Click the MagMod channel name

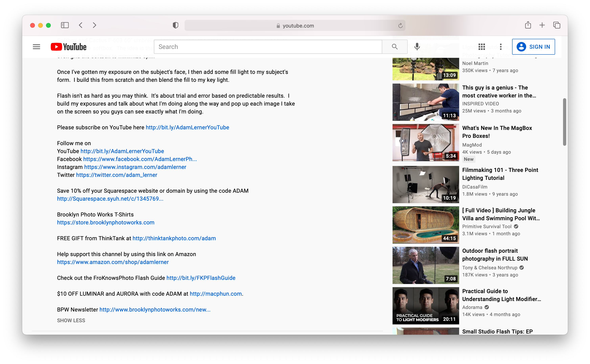[x=472, y=145]
